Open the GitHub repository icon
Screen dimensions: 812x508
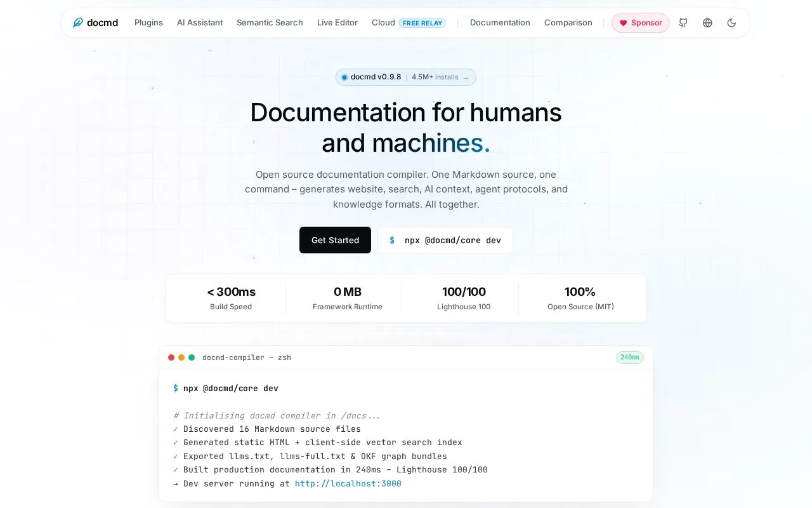click(683, 23)
